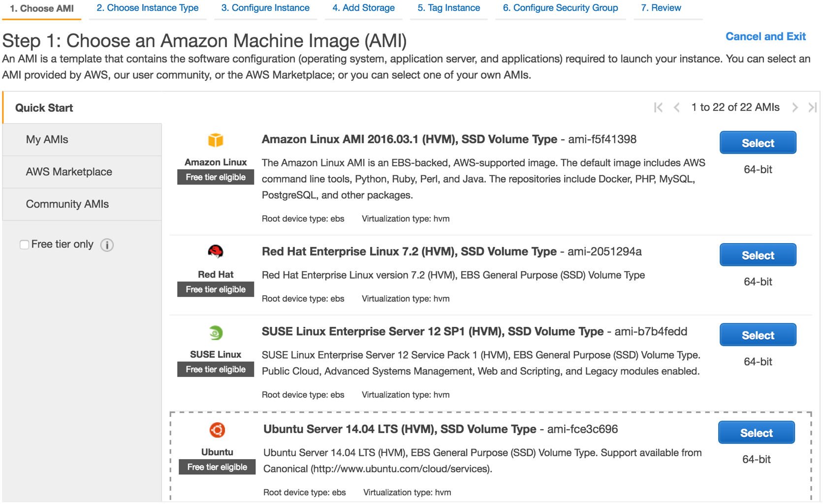Click the Cancel and Exit link
This screenshot has height=504, width=823.
pos(765,36)
